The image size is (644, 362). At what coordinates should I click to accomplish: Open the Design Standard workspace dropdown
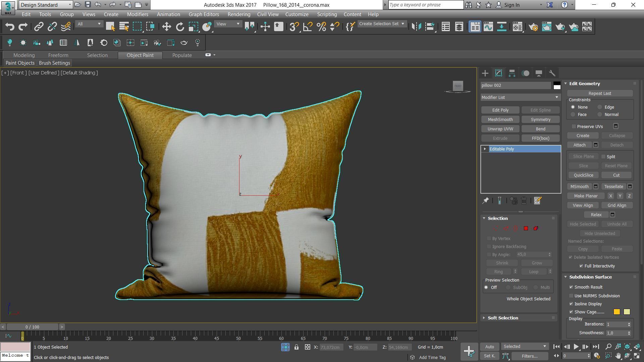coord(46,5)
